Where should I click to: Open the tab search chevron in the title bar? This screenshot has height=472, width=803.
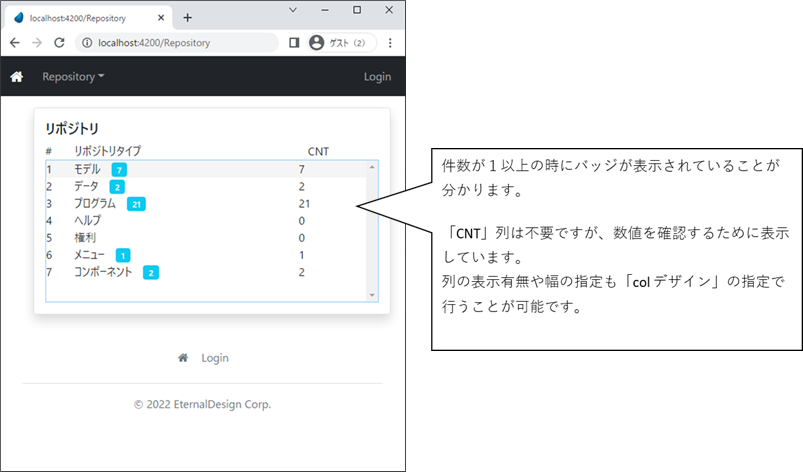point(292,9)
